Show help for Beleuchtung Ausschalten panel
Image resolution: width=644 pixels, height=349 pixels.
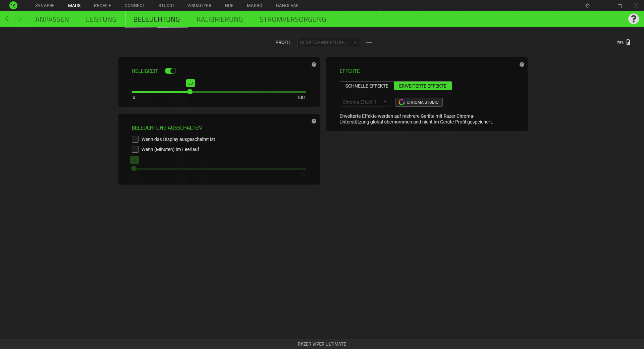(314, 121)
